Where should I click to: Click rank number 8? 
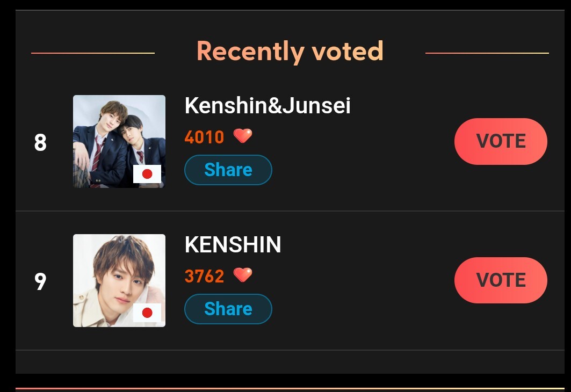tap(40, 142)
